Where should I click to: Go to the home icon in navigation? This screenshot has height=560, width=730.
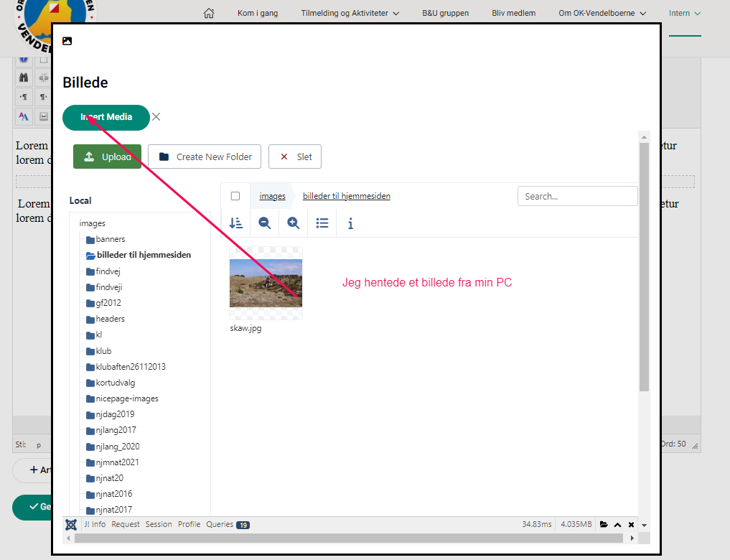click(209, 13)
